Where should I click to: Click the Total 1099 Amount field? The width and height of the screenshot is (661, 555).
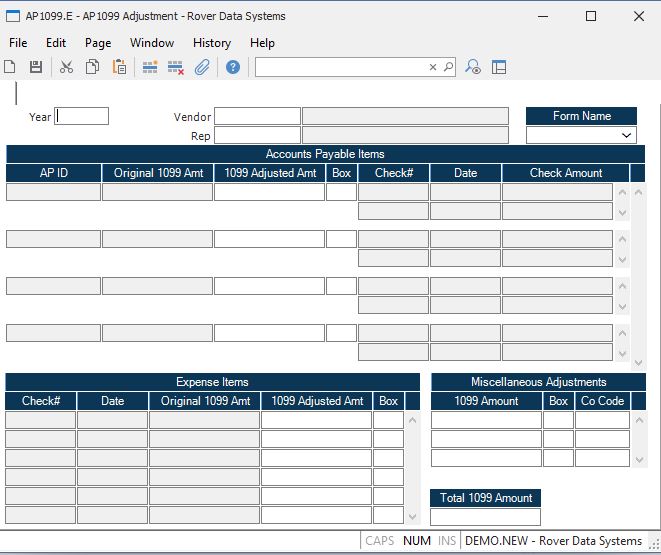point(485,517)
